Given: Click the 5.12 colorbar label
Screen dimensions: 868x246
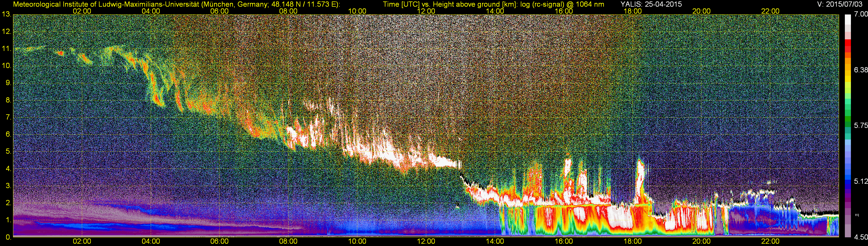Looking at the screenshot, I should tap(861, 181).
